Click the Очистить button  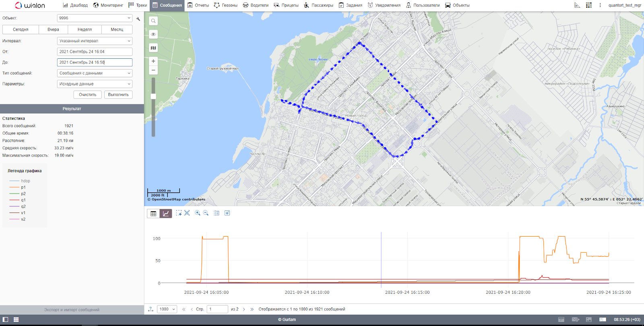[87, 95]
